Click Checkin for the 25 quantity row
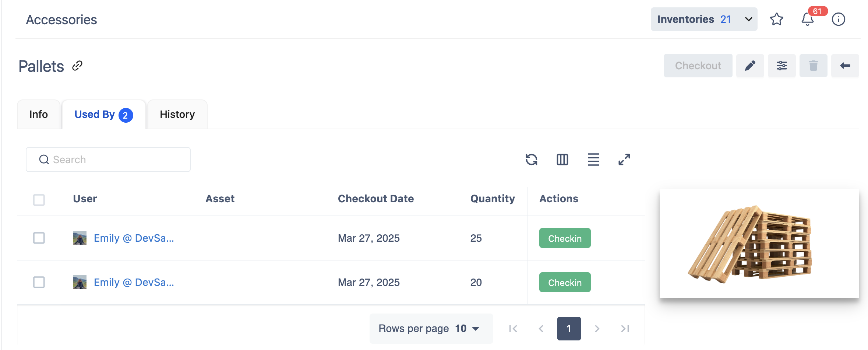 [565, 238]
